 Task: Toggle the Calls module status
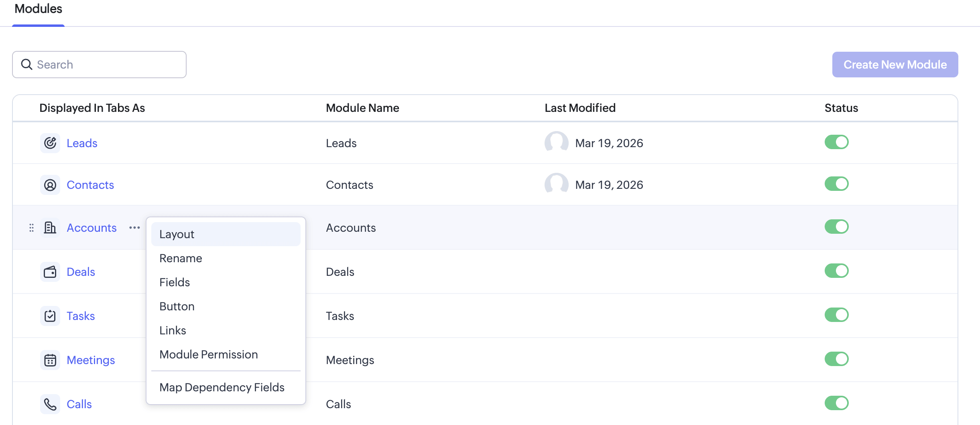coord(836,403)
